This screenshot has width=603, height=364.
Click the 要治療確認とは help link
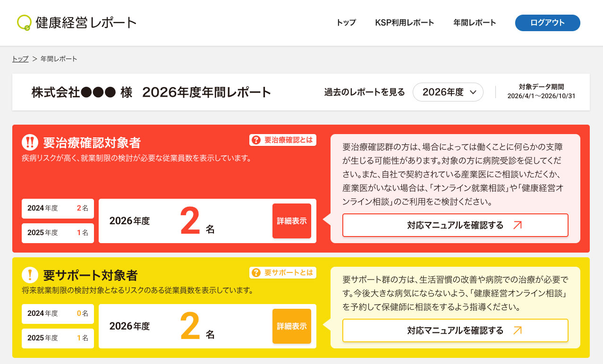tap(282, 140)
